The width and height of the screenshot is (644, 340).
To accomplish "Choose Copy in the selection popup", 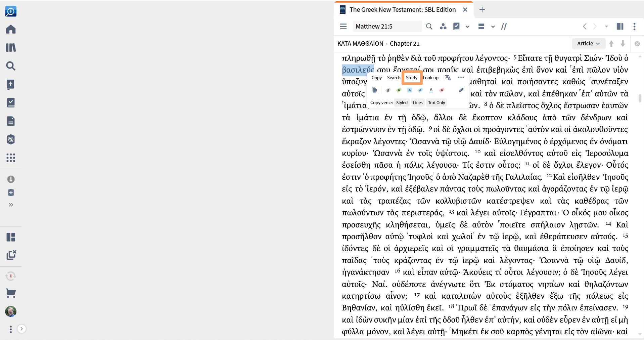I will coord(377,78).
